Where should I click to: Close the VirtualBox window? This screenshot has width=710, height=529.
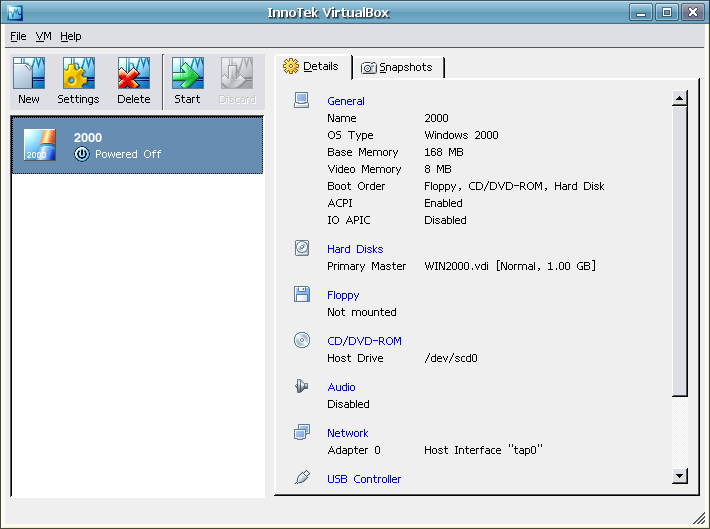(692, 12)
